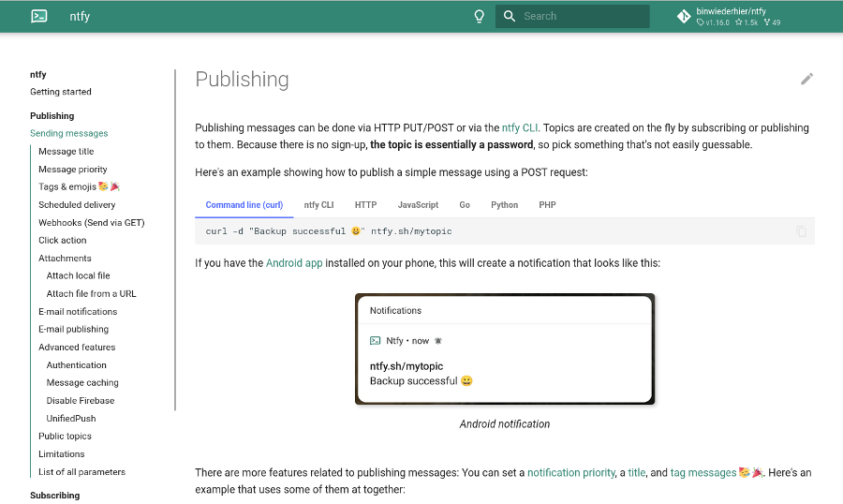Toggle the light/dark mode bulb icon
843x504 pixels.
coord(479,16)
